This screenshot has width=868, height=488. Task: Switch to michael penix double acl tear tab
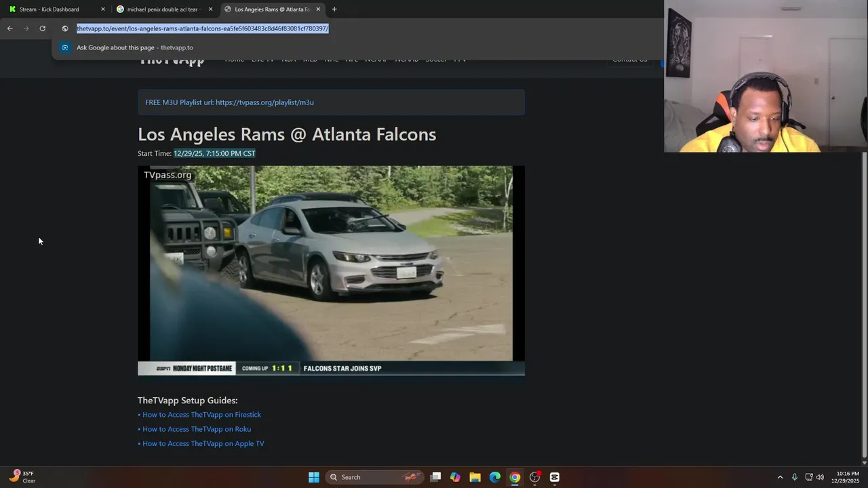click(x=165, y=9)
